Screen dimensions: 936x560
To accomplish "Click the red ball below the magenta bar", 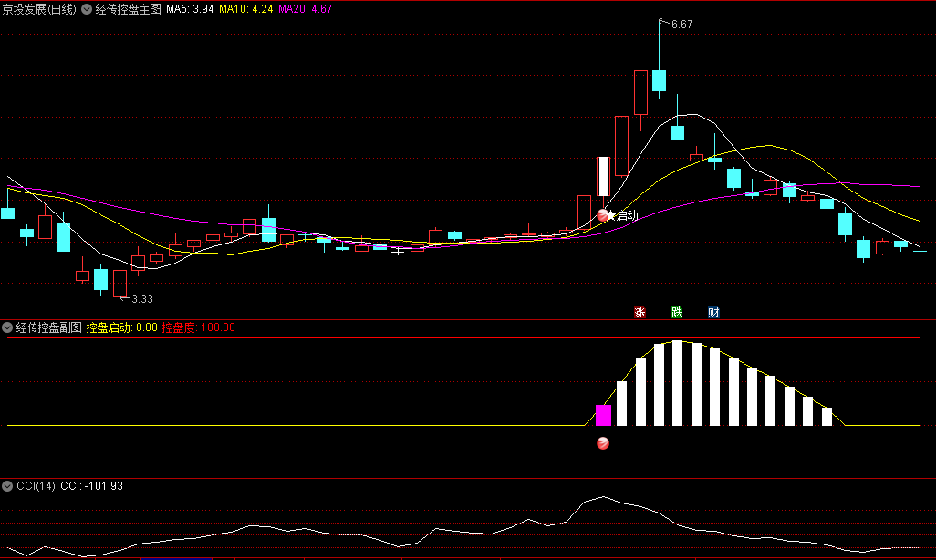I will click(x=603, y=443).
